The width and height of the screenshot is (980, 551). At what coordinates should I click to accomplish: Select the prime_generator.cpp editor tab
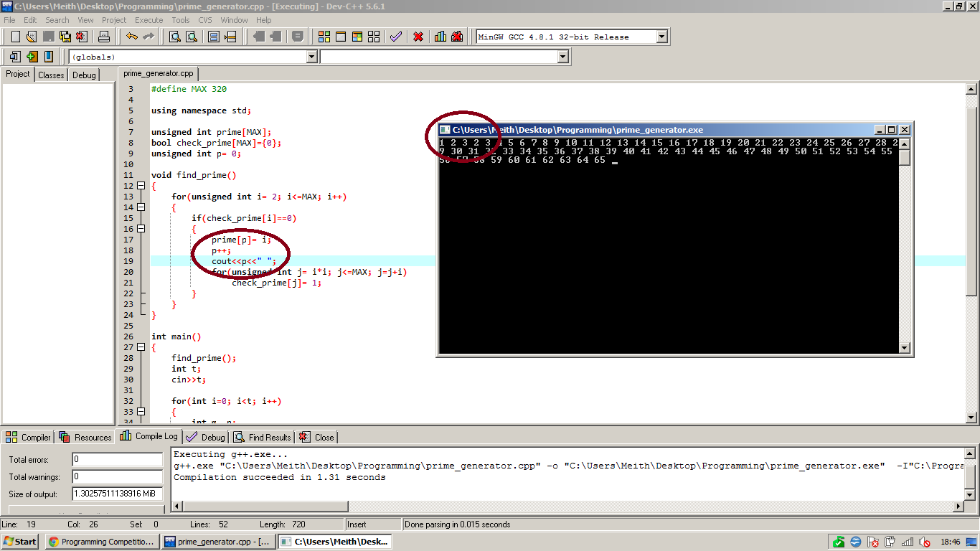pyautogui.click(x=159, y=73)
